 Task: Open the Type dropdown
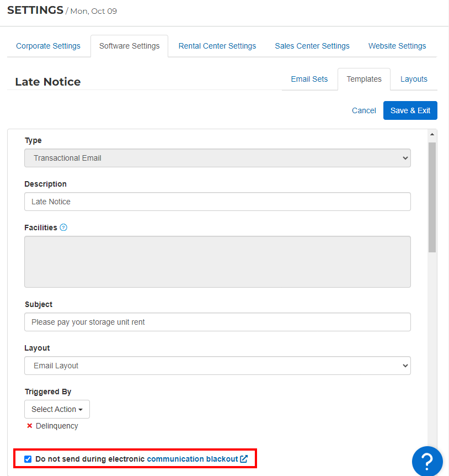(x=217, y=158)
